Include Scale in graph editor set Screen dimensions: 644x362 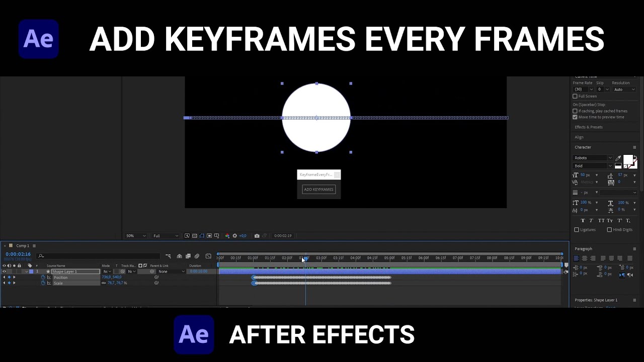click(49, 283)
